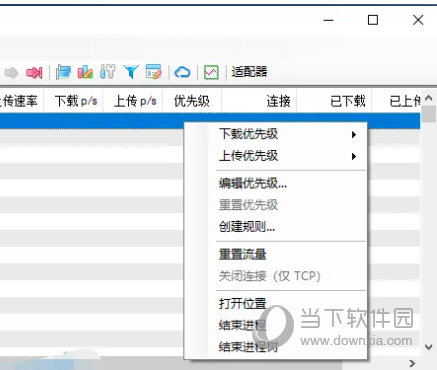
Task: Maximize the application window
Action: pyautogui.click(x=373, y=20)
